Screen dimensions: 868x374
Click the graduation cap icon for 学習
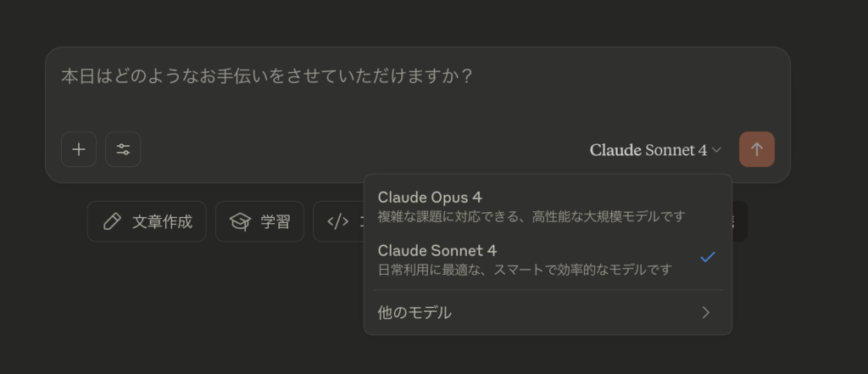click(240, 221)
